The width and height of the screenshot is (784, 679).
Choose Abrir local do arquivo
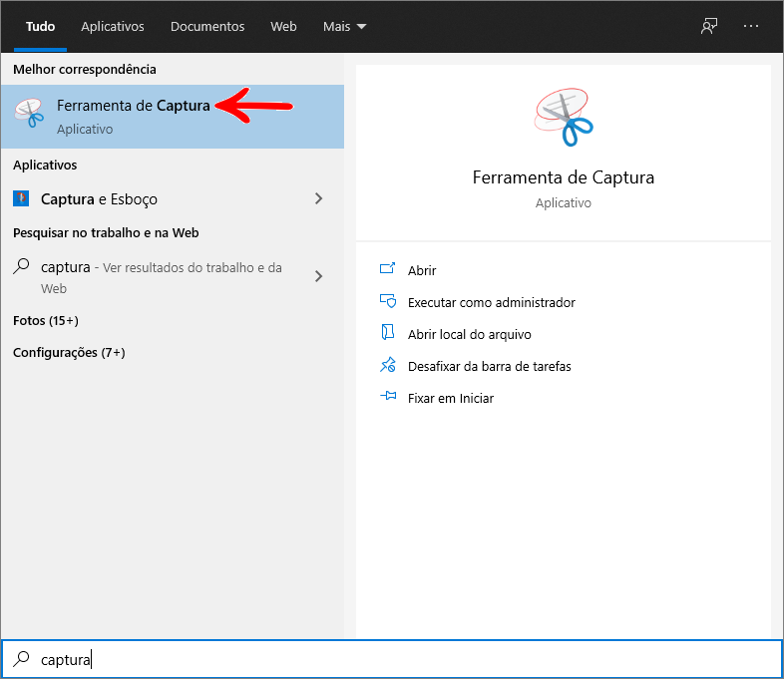point(469,334)
